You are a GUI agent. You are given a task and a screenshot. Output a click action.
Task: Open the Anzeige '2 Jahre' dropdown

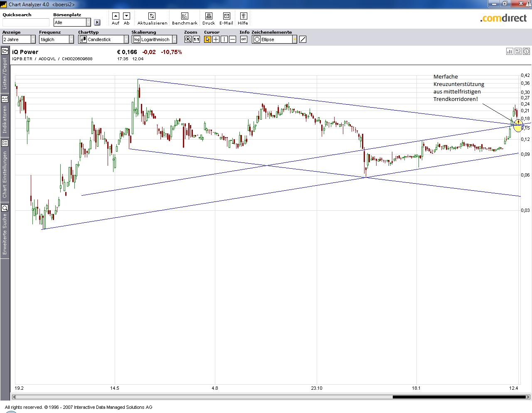click(33, 39)
